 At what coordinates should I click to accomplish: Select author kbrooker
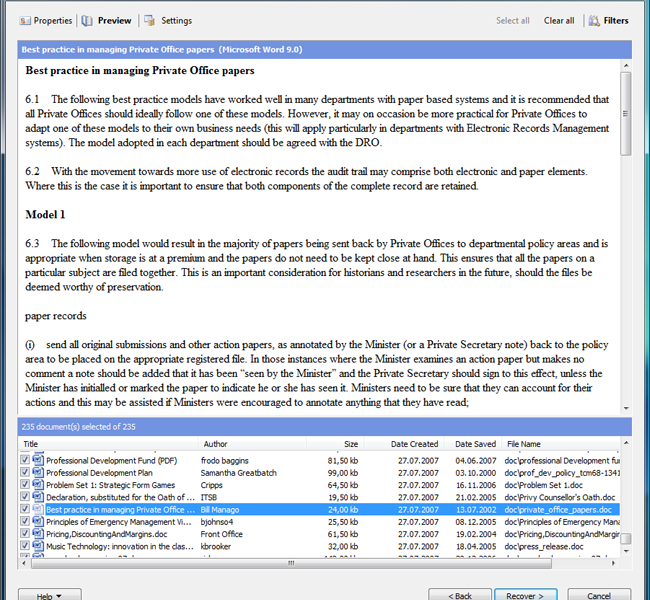pyautogui.click(x=216, y=546)
